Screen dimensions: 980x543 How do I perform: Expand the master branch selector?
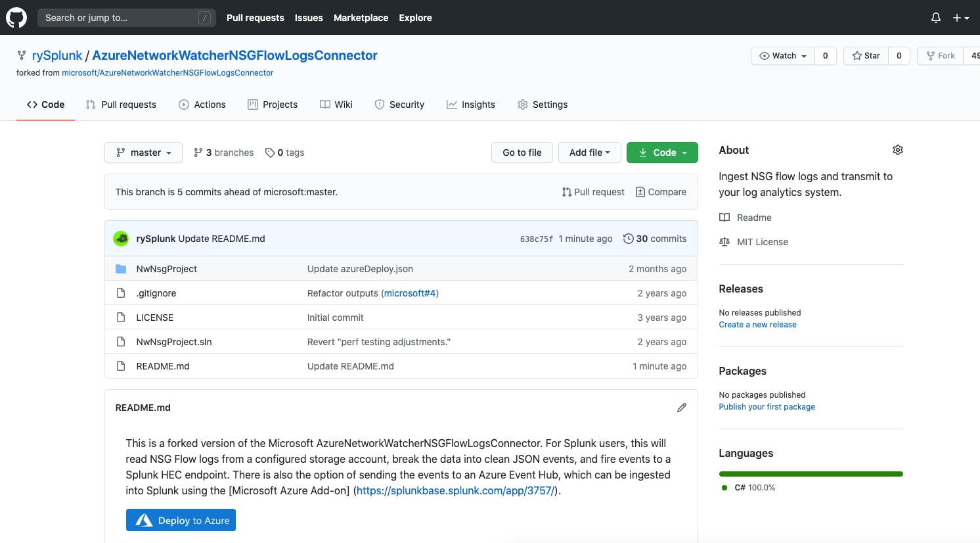tap(143, 153)
